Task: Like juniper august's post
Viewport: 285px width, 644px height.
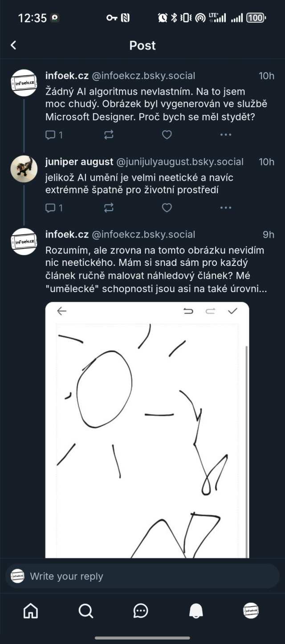Action: point(167,208)
